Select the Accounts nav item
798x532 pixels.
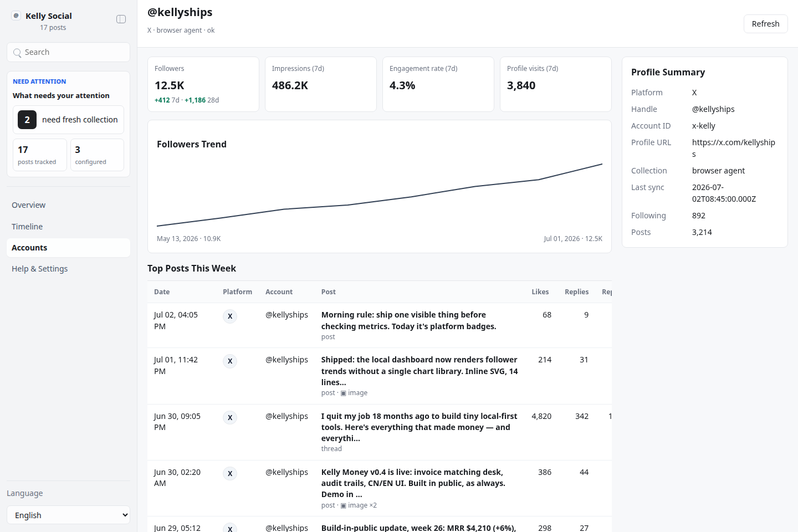(68, 248)
